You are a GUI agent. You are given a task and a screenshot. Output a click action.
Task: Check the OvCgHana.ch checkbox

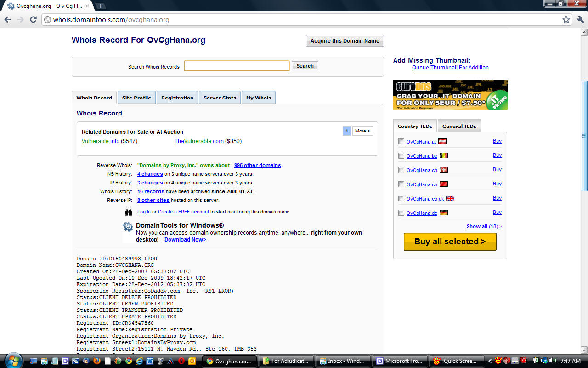click(401, 170)
